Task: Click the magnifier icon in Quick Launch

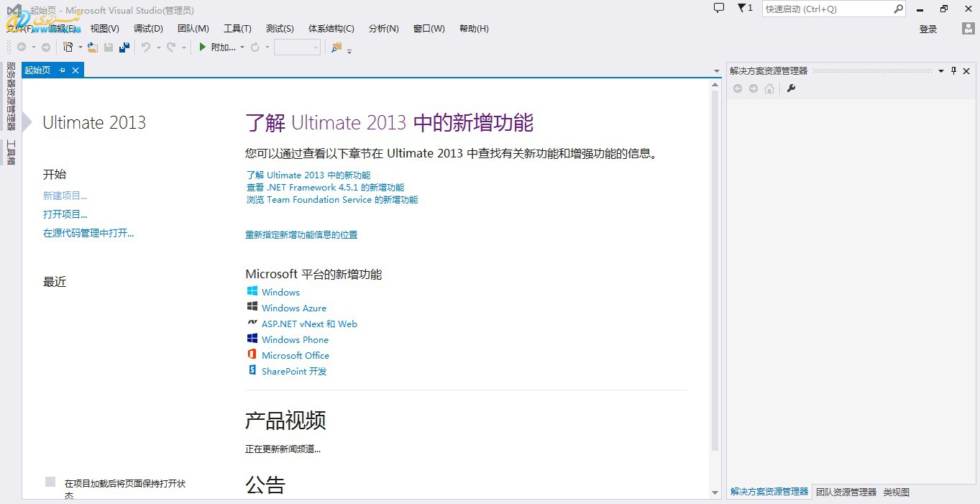Action: [x=898, y=9]
